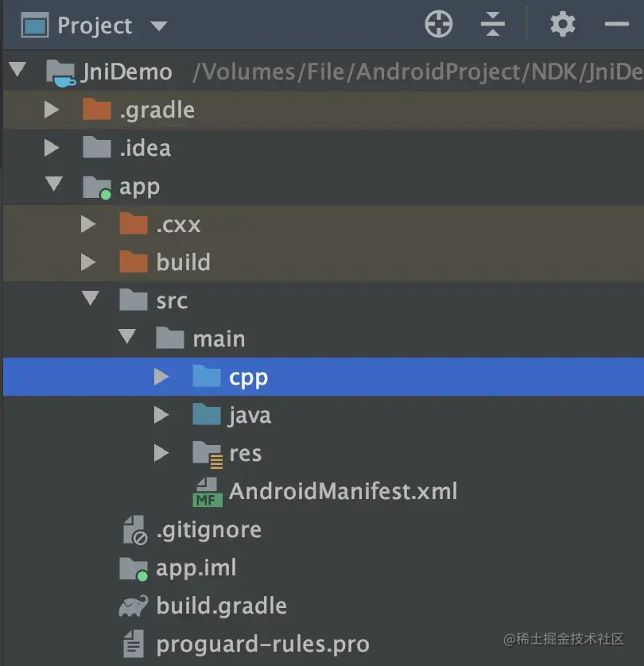Click the orange build folder icon
Viewport: 644px width, 666px height.
(134, 261)
